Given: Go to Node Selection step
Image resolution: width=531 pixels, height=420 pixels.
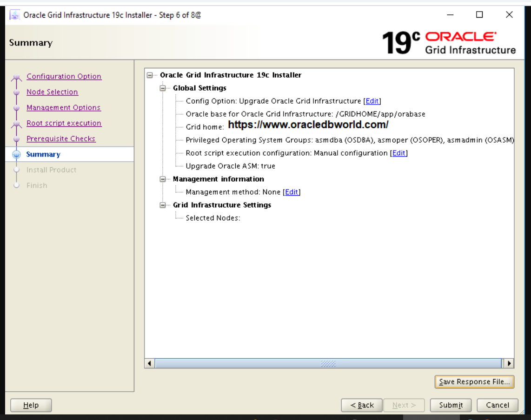Looking at the screenshot, I should 52,92.
